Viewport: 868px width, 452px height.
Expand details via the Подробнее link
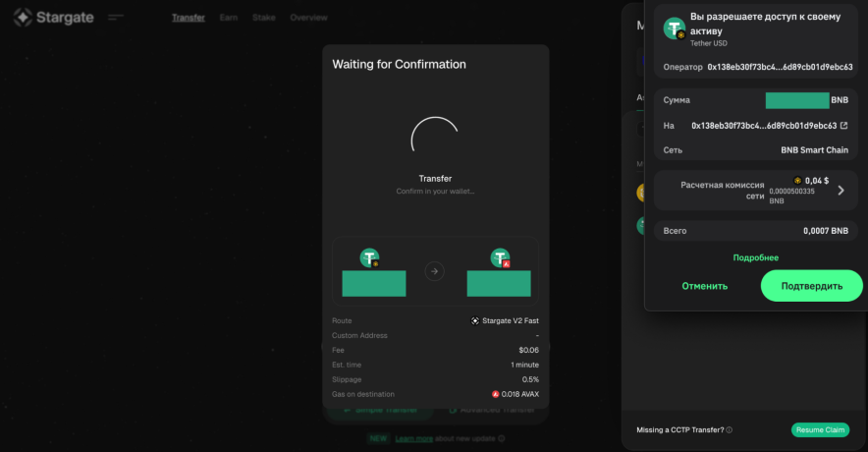point(755,257)
